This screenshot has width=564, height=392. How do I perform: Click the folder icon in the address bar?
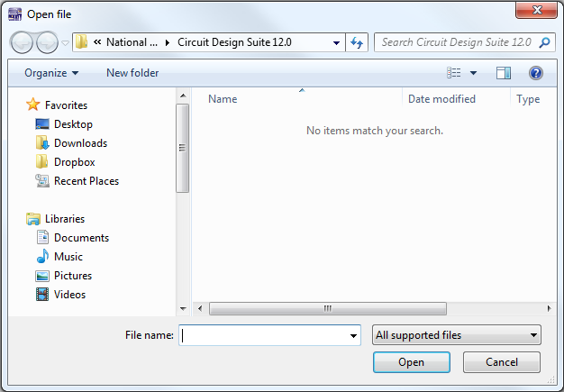click(x=82, y=42)
